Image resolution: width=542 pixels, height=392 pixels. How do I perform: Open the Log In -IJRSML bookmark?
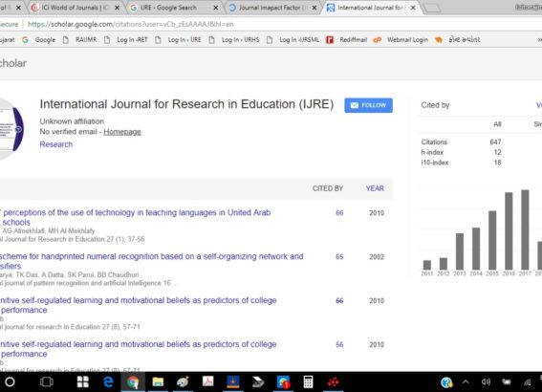(x=293, y=40)
